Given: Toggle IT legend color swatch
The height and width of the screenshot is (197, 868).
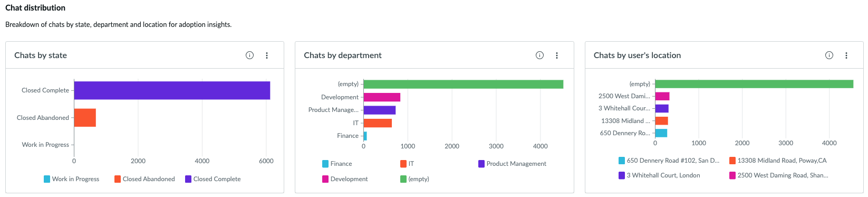Looking at the screenshot, I should click(x=403, y=164).
